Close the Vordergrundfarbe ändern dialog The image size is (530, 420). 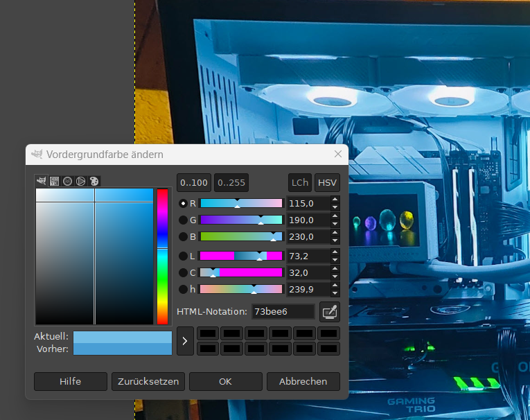[x=337, y=154]
